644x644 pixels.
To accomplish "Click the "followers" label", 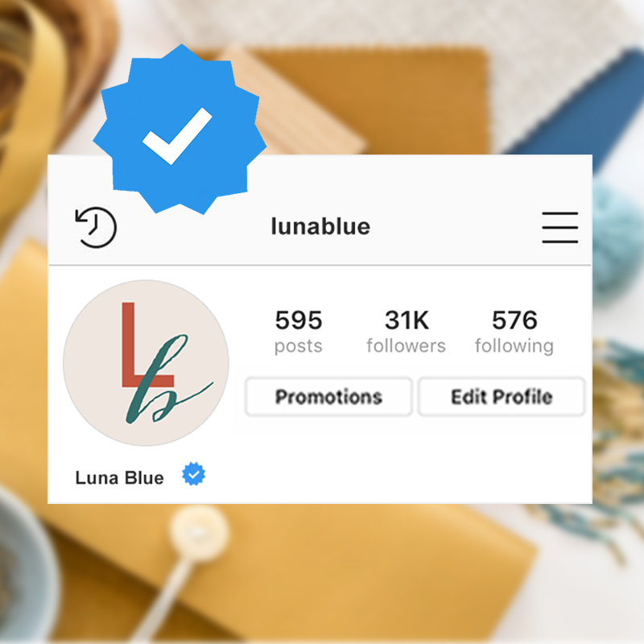I will pyautogui.click(x=407, y=346).
